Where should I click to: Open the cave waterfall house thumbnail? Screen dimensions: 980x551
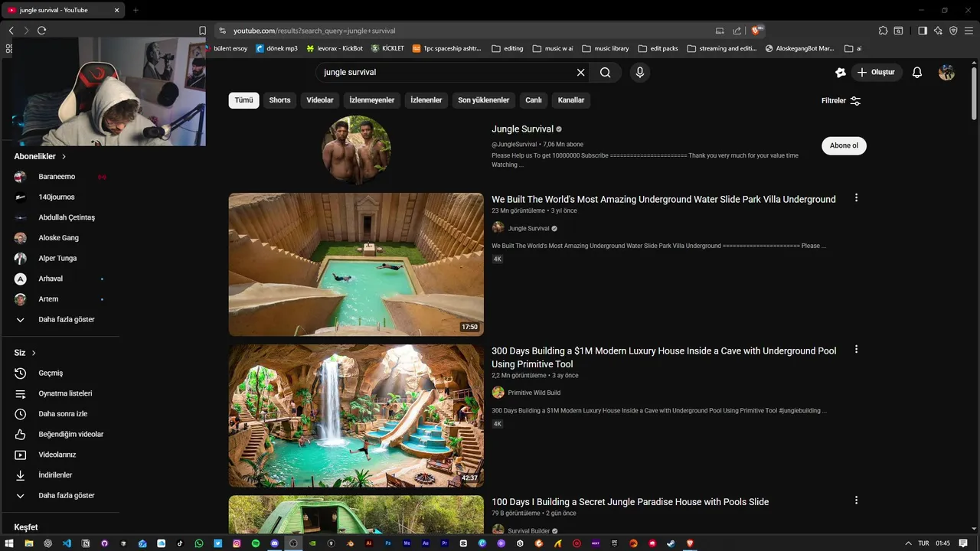tap(356, 416)
